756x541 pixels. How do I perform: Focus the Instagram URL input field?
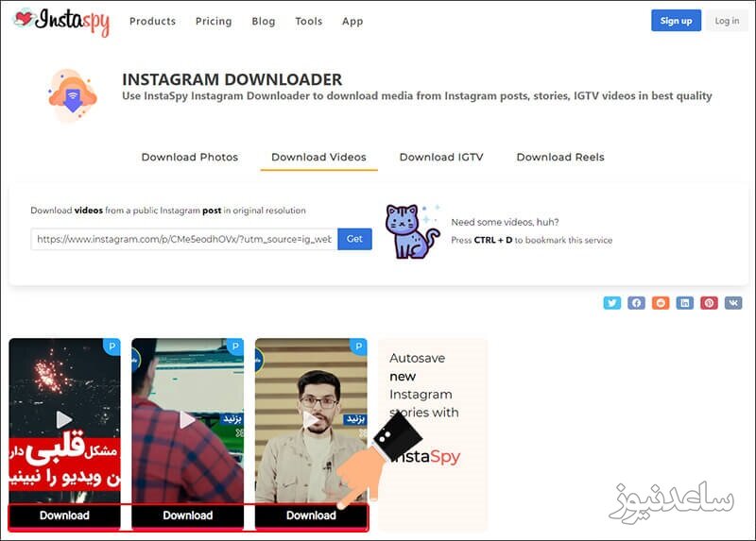184,239
